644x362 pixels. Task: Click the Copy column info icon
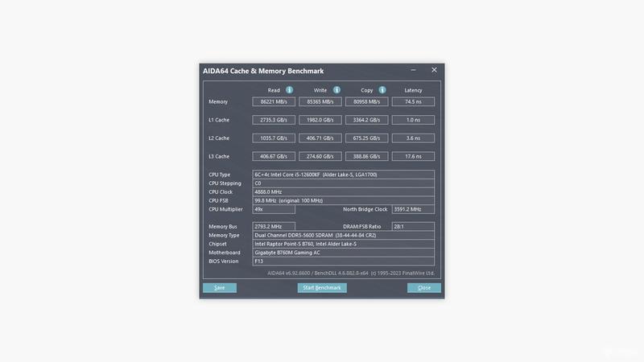[382, 90]
